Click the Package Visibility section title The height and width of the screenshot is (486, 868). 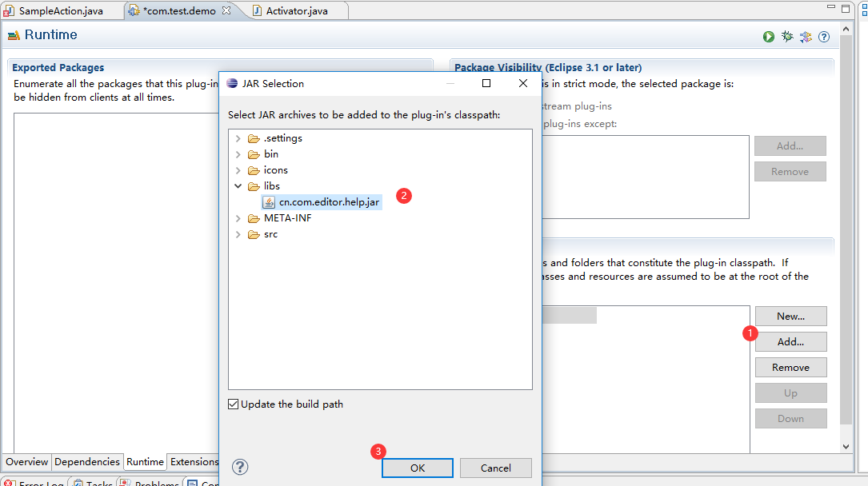(548, 67)
